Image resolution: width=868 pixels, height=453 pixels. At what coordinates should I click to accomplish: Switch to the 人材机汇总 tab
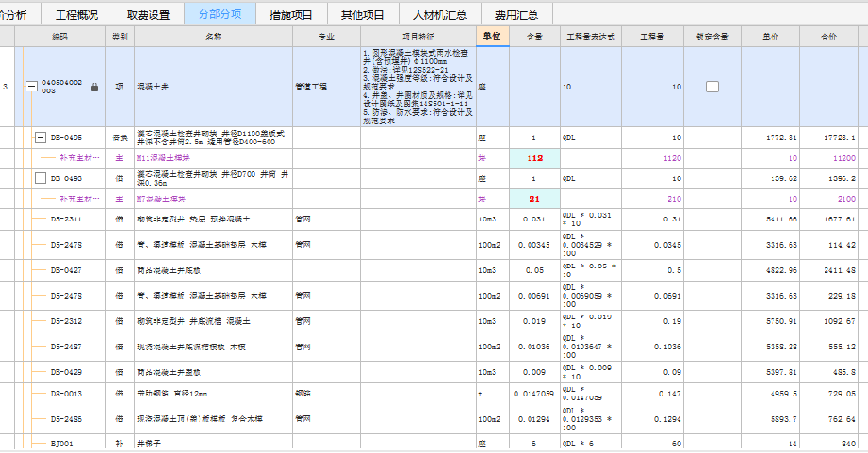pos(439,15)
